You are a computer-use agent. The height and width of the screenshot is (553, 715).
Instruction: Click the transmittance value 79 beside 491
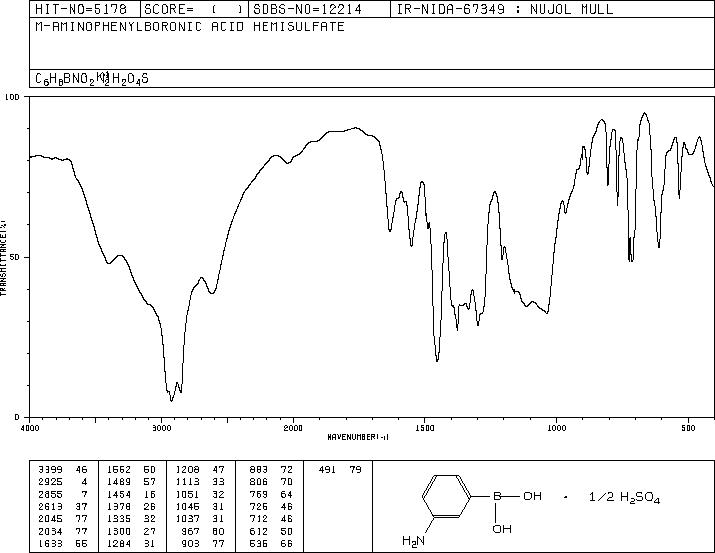click(356, 470)
